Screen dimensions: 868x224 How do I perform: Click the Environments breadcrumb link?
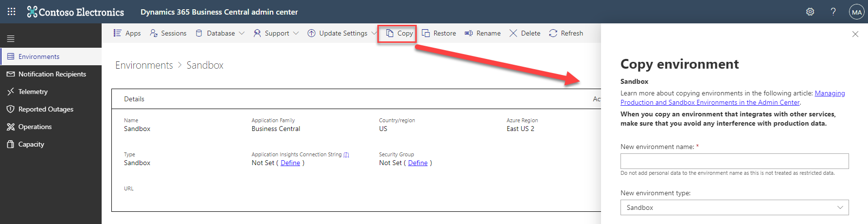coord(144,65)
